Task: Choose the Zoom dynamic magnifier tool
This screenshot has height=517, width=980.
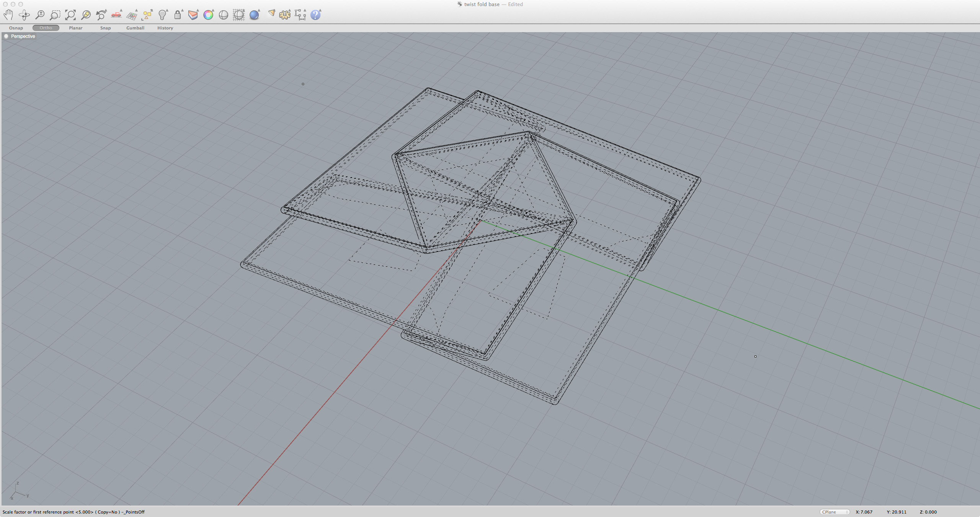Action: (x=39, y=15)
